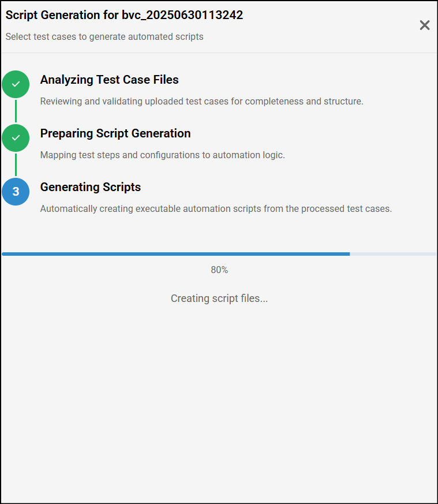Select the Analyzing Test Case Files step title

[109, 80]
